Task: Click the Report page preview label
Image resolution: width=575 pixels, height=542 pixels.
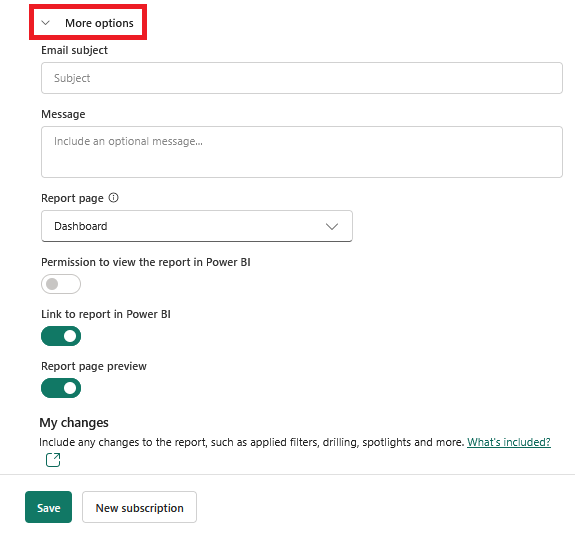Action: pyautogui.click(x=94, y=366)
